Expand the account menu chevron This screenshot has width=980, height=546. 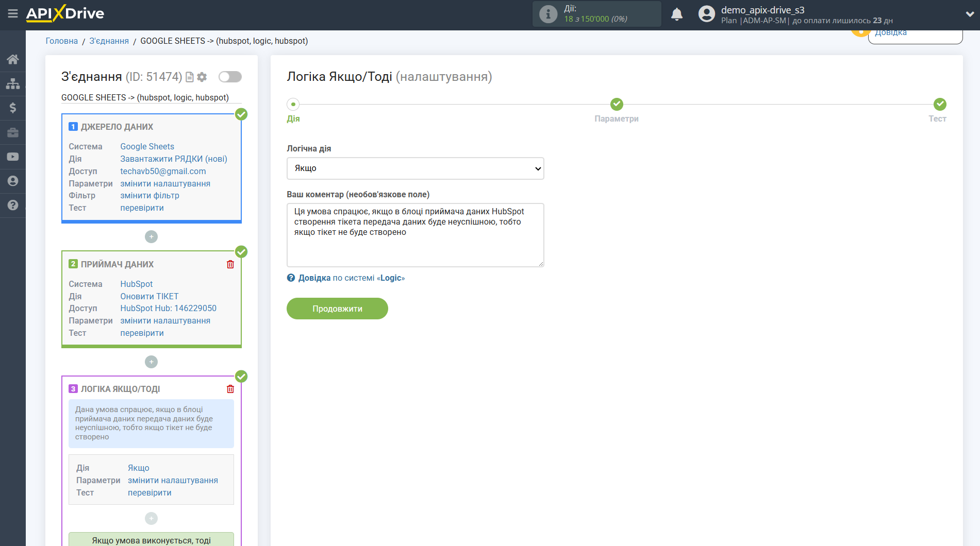pos(970,14)
